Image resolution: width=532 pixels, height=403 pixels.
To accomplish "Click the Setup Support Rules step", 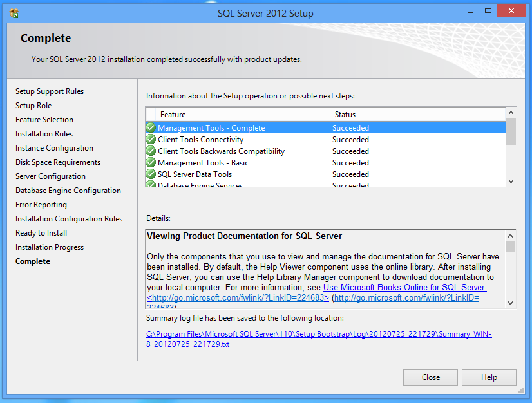I will 50,91.
